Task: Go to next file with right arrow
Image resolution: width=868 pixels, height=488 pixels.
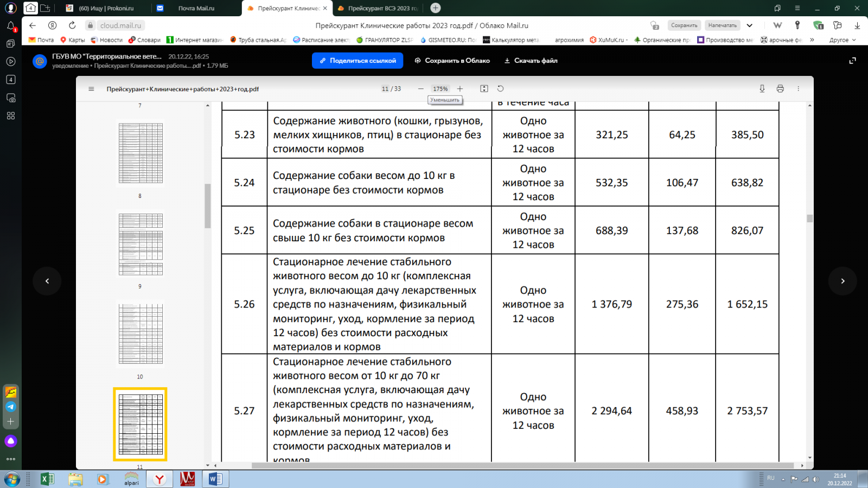Action: [x=843, y=281]
